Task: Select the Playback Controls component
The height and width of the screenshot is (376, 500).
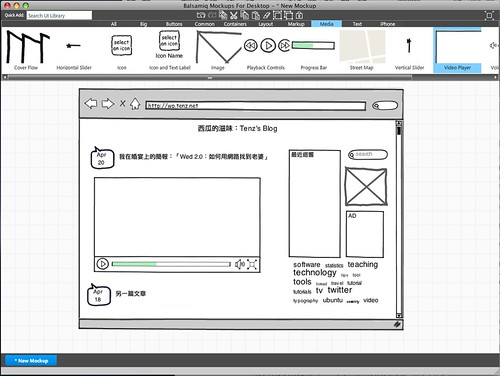Action: tap(266, 50)
